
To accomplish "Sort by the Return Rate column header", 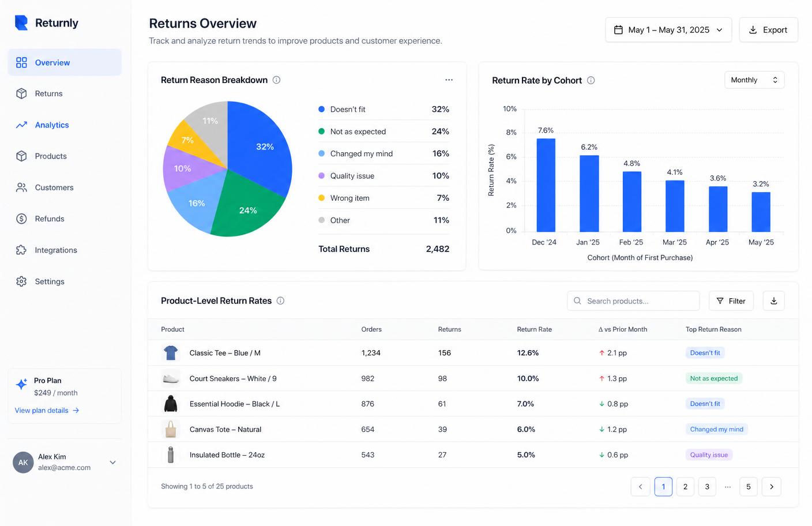I will [x=534, y=329].
